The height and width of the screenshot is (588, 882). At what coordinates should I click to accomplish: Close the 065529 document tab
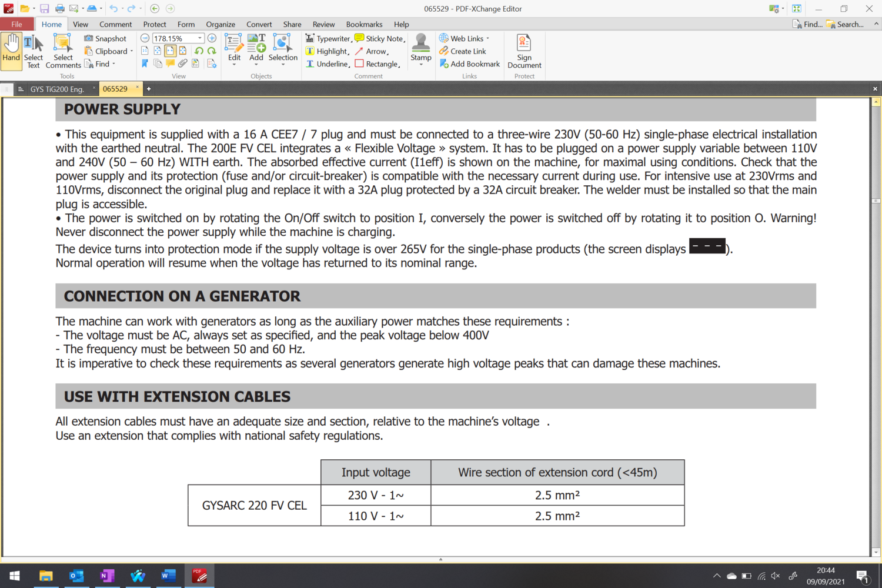point(138,88)
